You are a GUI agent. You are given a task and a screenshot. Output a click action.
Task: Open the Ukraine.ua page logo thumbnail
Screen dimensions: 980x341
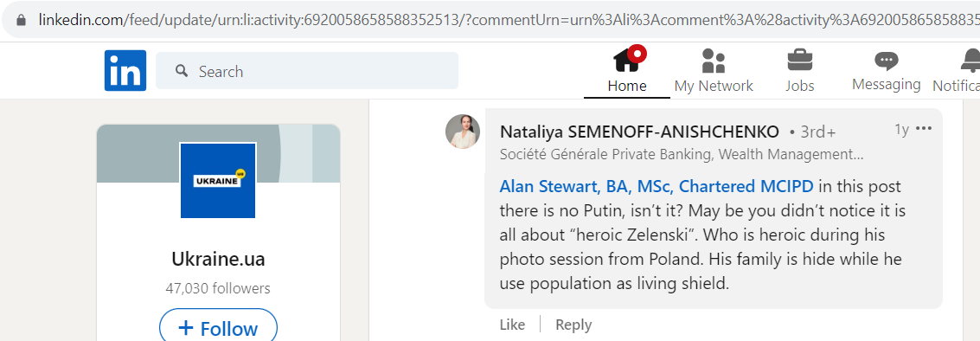tap(218, 180)
